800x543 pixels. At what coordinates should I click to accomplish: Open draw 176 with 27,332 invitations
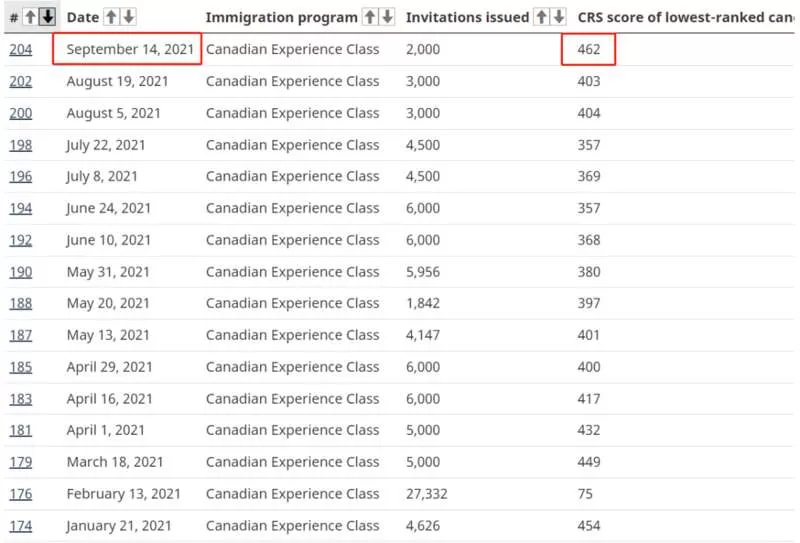pos(20,494)
